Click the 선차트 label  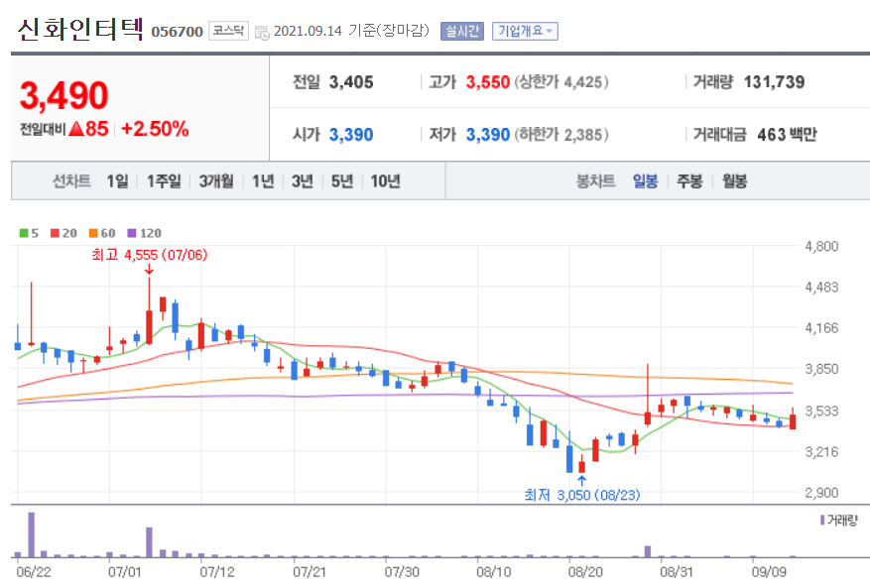click(x=71, y=180)
